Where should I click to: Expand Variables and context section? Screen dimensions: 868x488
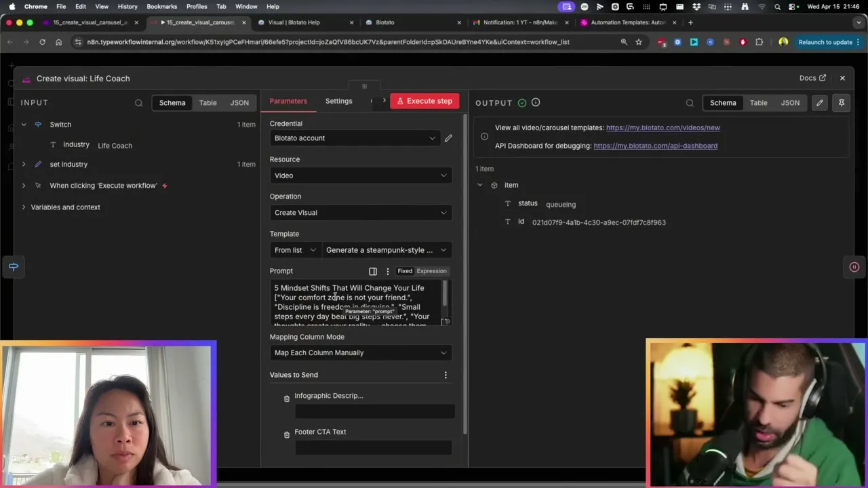coord(24,207)
